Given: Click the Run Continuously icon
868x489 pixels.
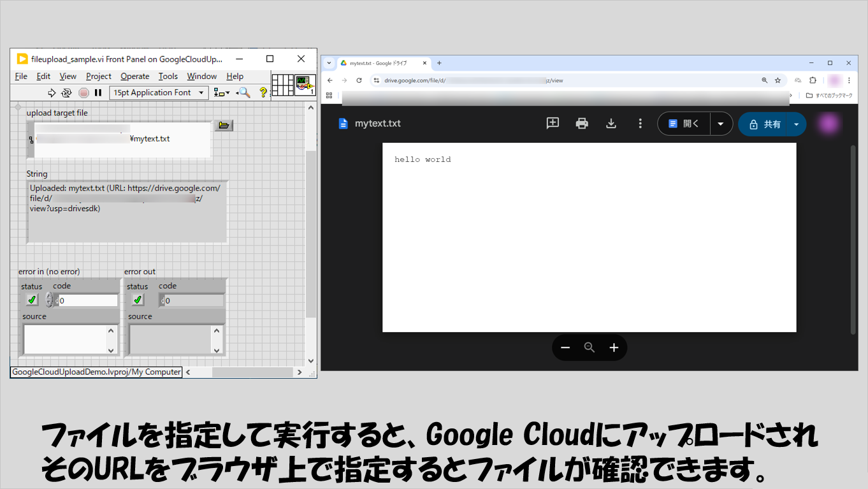Looking at the screenshot, I should tap(66, 93).
